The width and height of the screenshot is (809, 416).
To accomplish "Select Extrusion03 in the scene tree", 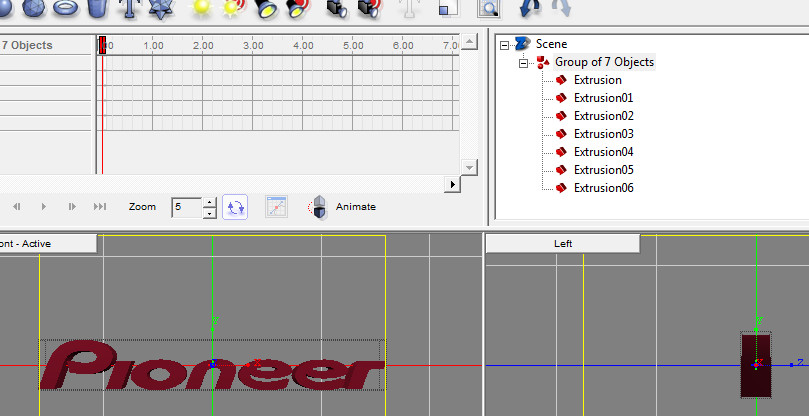I will (604, 134).
